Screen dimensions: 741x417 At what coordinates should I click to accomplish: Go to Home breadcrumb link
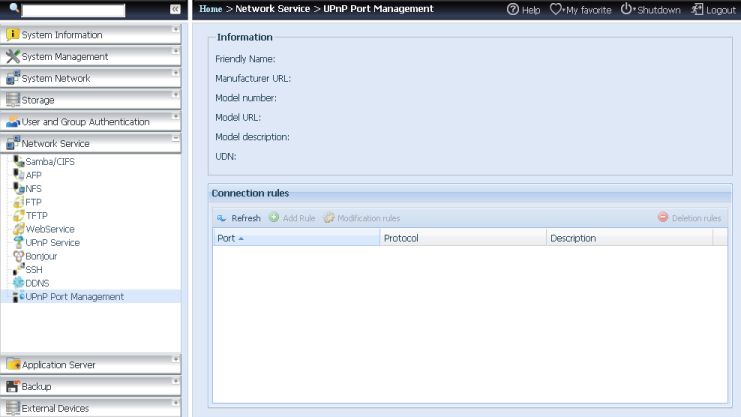210,9
